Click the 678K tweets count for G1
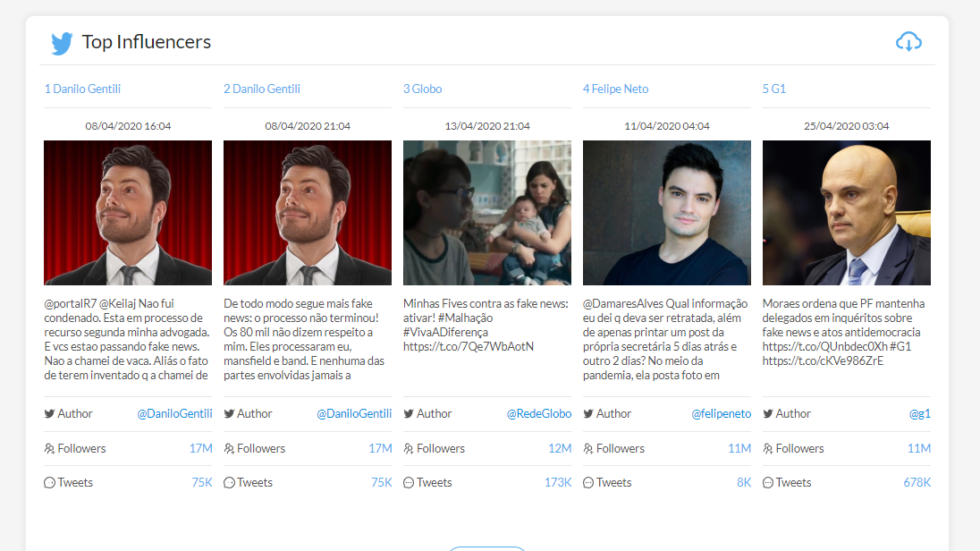980x551 pixels. [x=917, y=483]
